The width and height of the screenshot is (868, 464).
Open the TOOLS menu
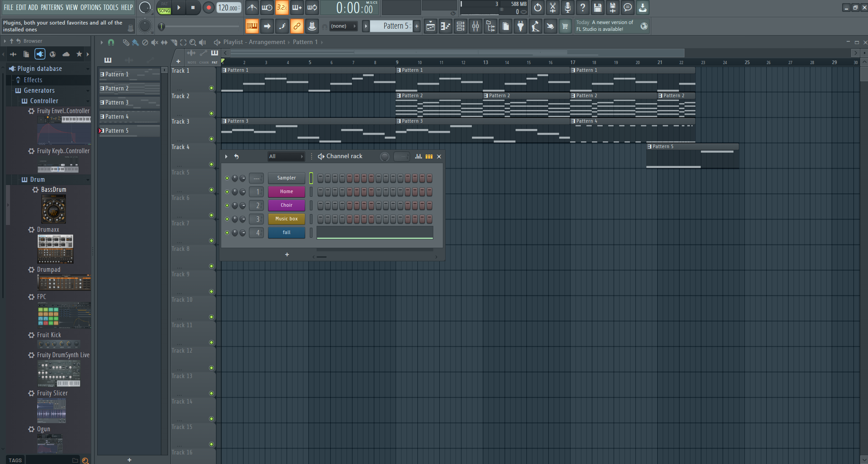pos(111,7)
